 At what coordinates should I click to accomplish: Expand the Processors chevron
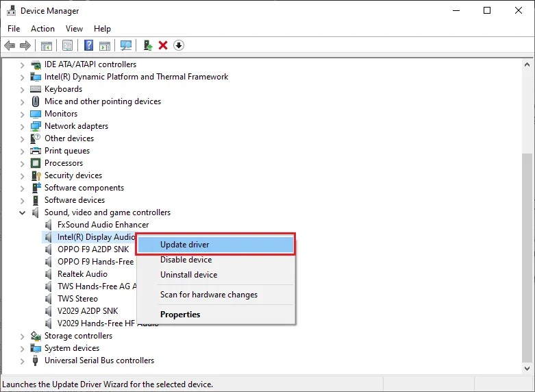click(22, 163)
